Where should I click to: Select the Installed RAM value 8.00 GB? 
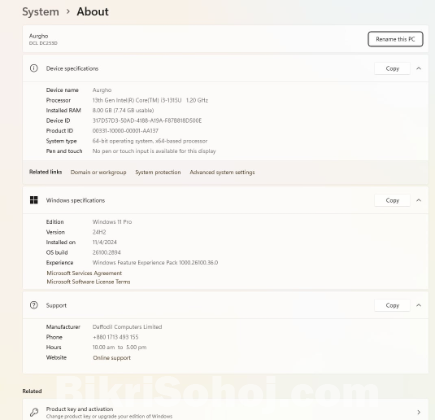click(x=123, y=110)
